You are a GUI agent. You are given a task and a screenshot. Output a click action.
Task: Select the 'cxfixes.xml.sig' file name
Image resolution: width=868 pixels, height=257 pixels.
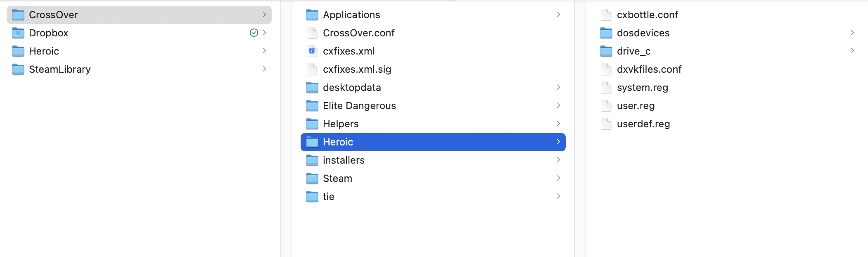357,69
